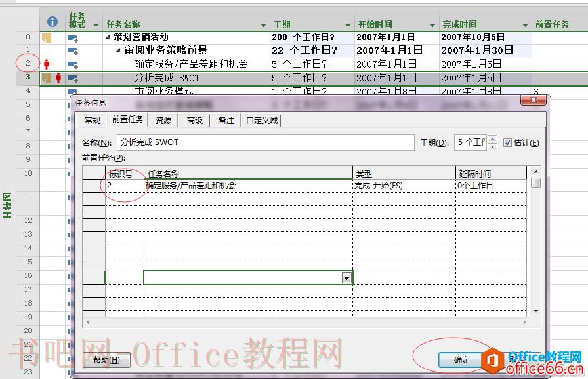Select row number 3 header
This screenshot has width=588, height=379.
28,77
